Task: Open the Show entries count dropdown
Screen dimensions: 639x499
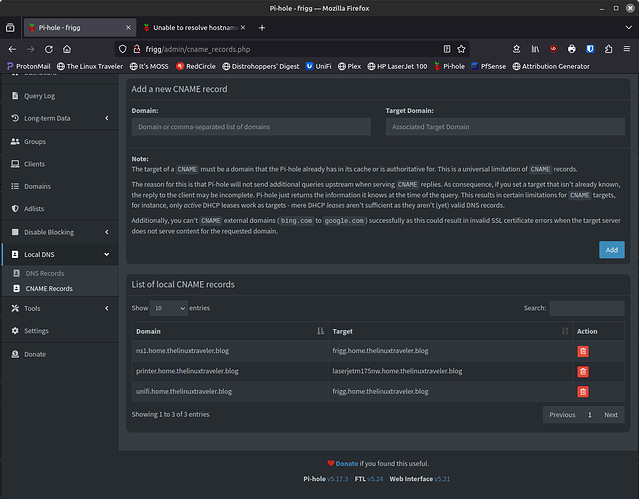Action: coord(169,308)
